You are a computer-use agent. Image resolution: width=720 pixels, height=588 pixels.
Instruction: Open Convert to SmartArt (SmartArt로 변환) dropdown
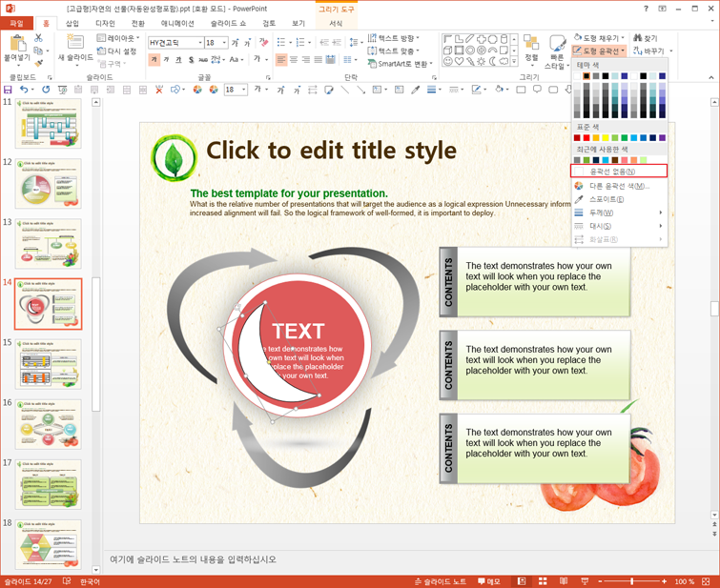[x=401, y=64]
